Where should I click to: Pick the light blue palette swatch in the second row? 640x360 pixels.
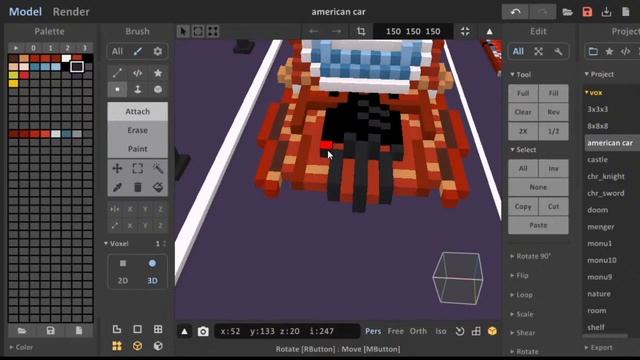coord(56,67)
